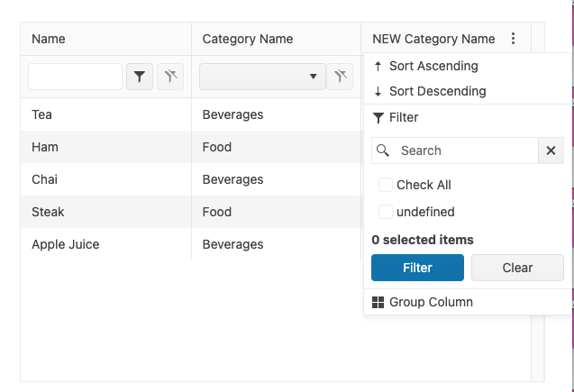Clear the Category Name column filter

pyautogui.click(x=340, y=77)
